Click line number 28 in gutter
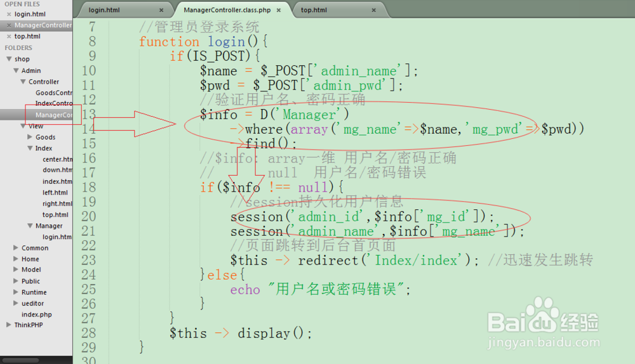 89,333
